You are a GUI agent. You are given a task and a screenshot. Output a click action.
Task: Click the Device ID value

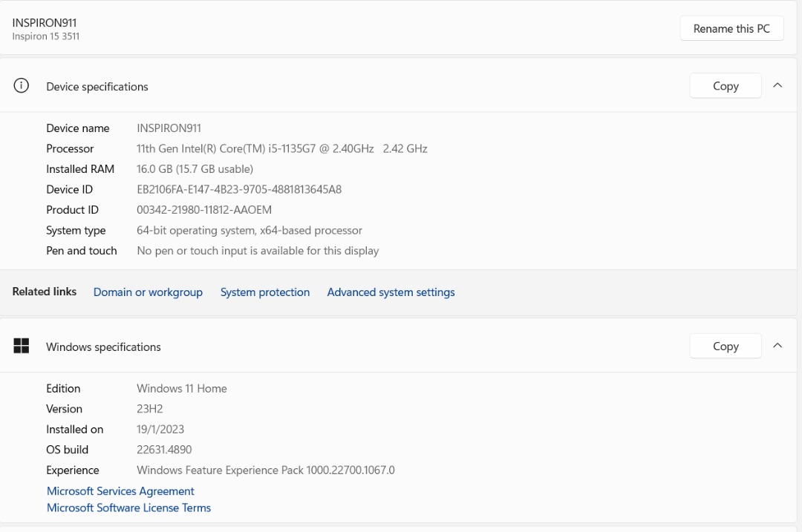click(239, 189)
